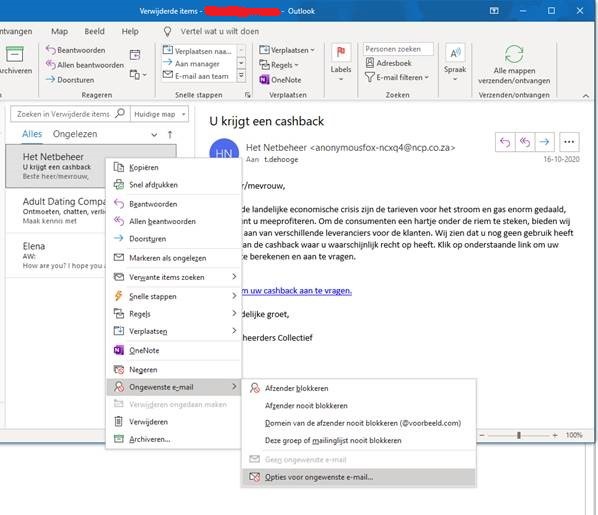This screenshot has height=515, width=598.
Task: Choose Beantwoorden in context menu
Action: click(174, 204)
